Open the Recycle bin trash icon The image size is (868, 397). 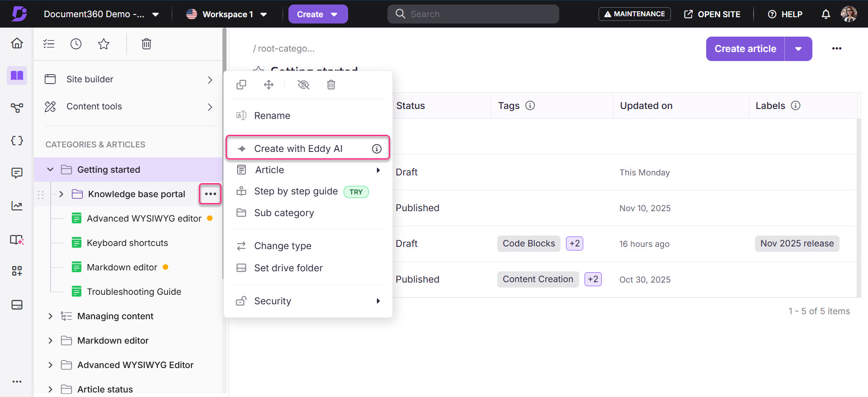tap(146, 44)
